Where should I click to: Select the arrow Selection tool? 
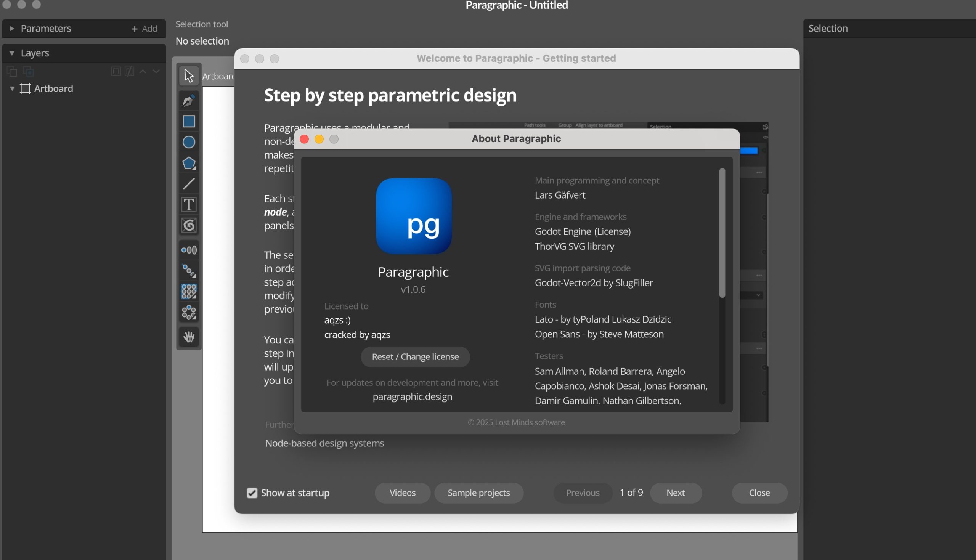[189, 75]
